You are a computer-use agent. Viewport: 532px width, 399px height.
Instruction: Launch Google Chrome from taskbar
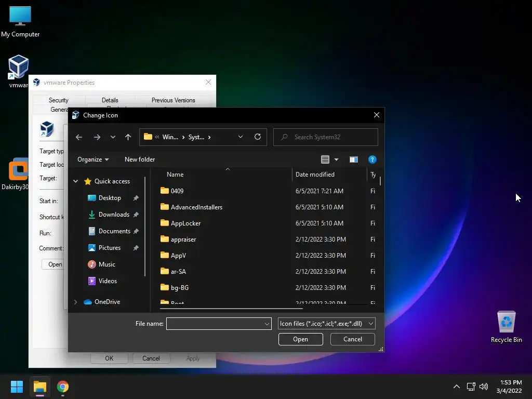(x=63, y=387)
